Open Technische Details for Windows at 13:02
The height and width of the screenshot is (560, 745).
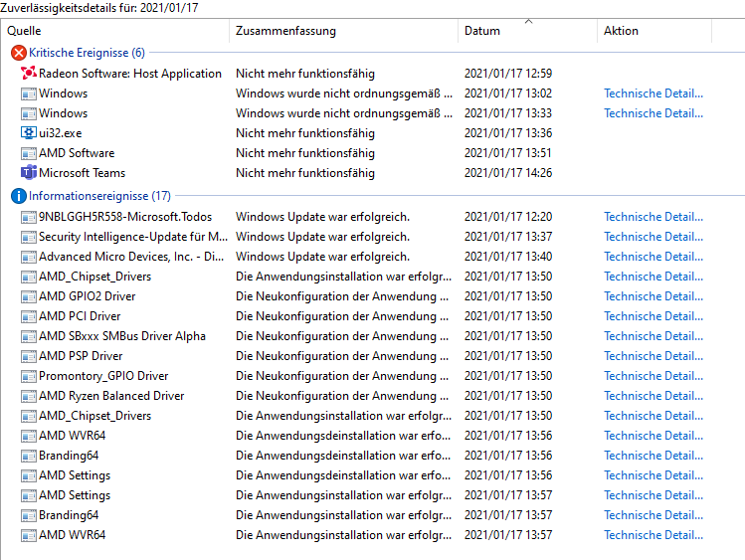tap(653, 93)
